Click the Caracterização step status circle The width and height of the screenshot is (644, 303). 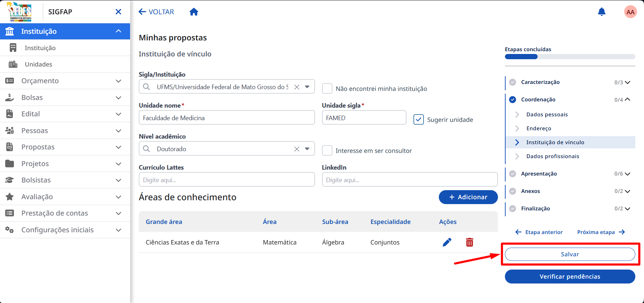[513, 82]
